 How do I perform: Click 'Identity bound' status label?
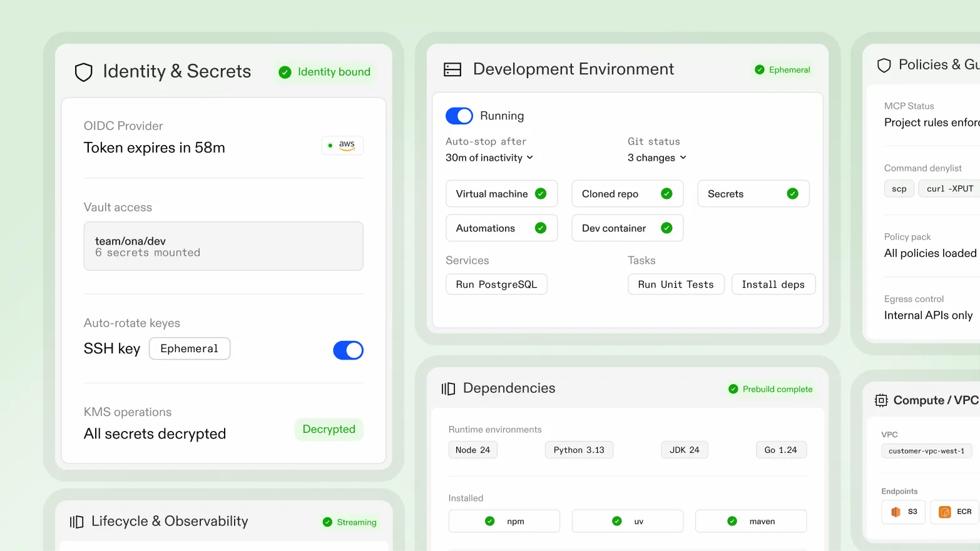[x=334, y=73]
